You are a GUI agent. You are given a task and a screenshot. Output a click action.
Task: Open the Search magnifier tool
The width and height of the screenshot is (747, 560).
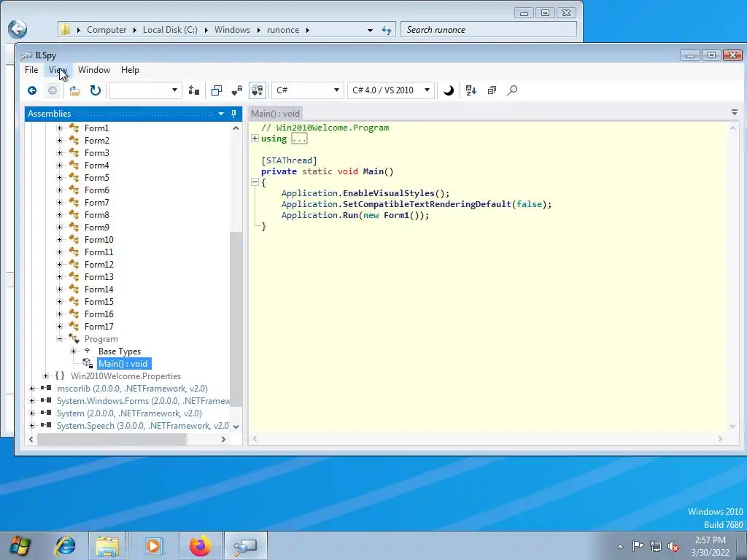coord(512,90)
